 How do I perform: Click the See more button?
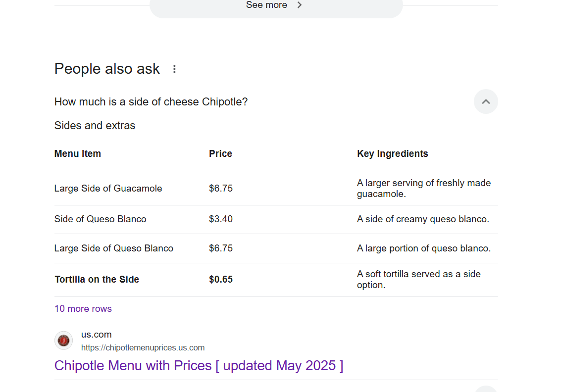click(276, 6)
